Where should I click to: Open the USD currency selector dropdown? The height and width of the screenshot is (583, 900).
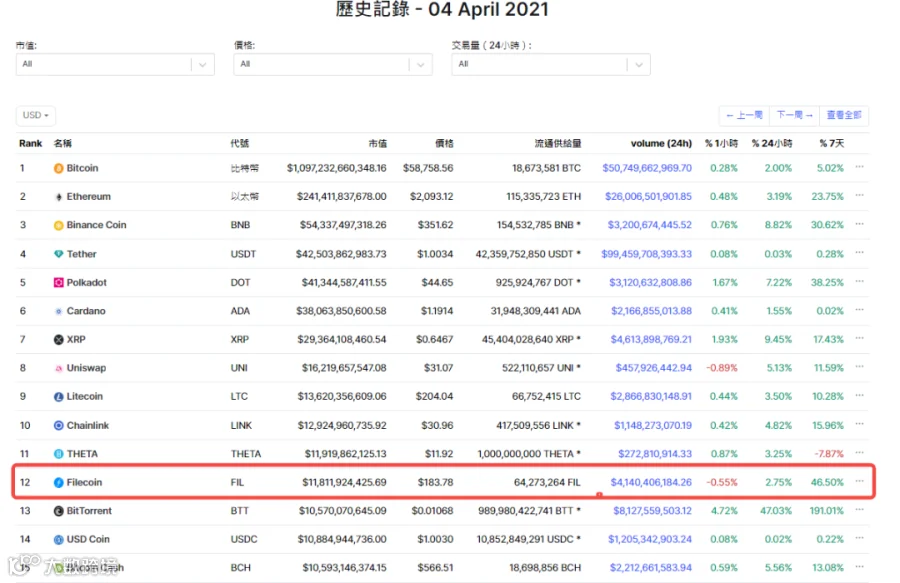pyautogui.click(x=36, y=115)
